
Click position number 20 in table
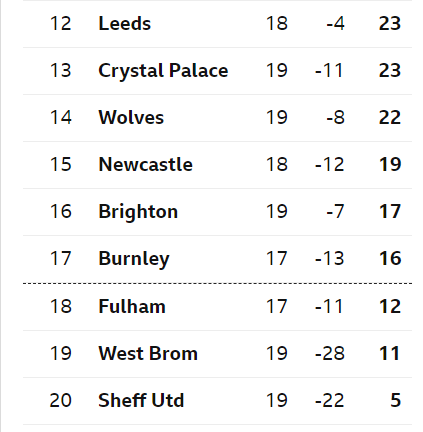coord(60,401)
